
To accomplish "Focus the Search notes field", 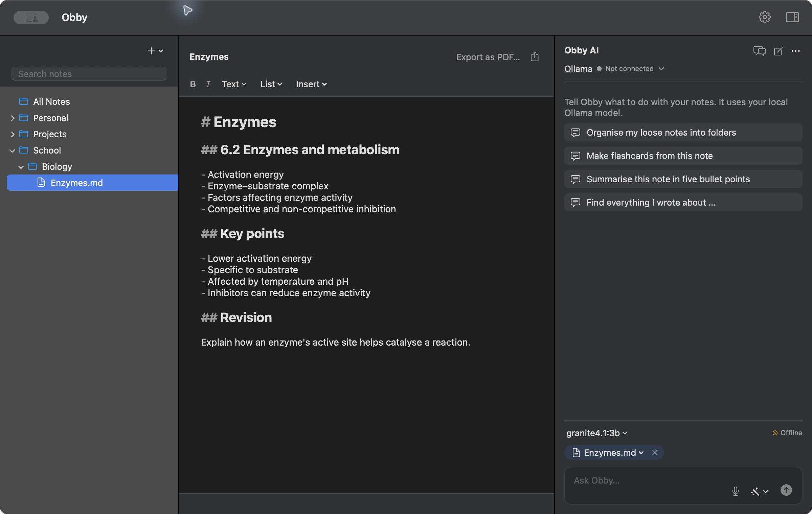I will coord(89,74).
